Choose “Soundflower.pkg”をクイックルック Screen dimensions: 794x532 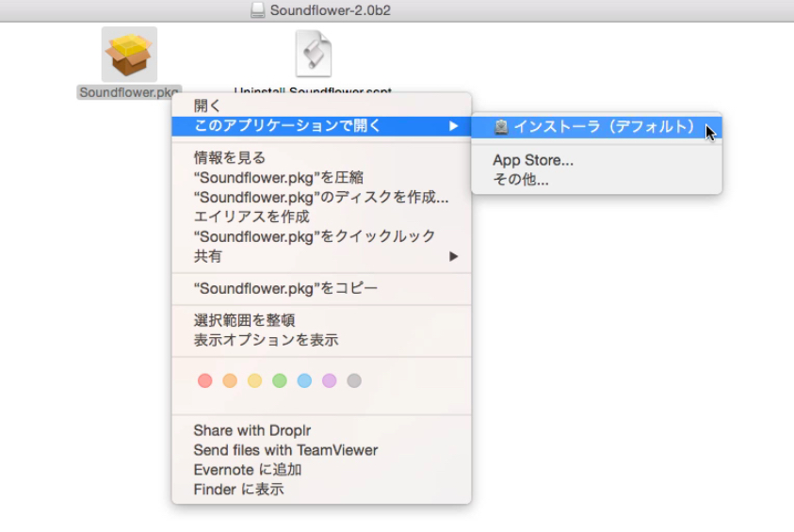321,237
